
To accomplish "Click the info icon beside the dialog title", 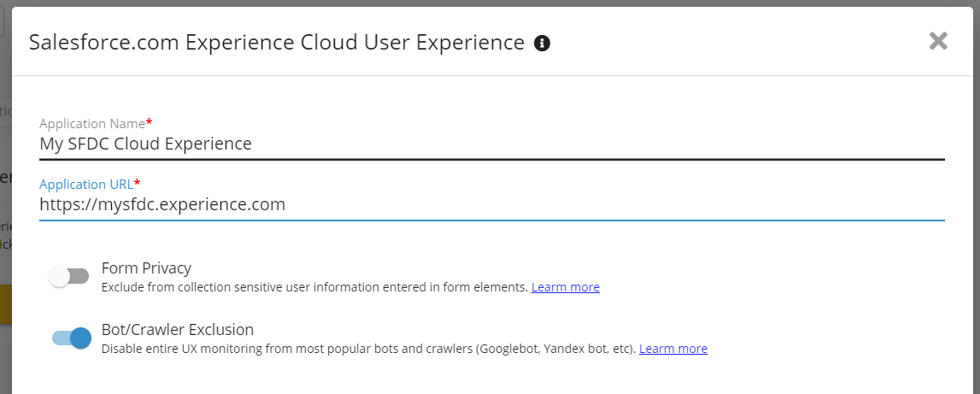I will pyautogui.click(x=542, y=43).
